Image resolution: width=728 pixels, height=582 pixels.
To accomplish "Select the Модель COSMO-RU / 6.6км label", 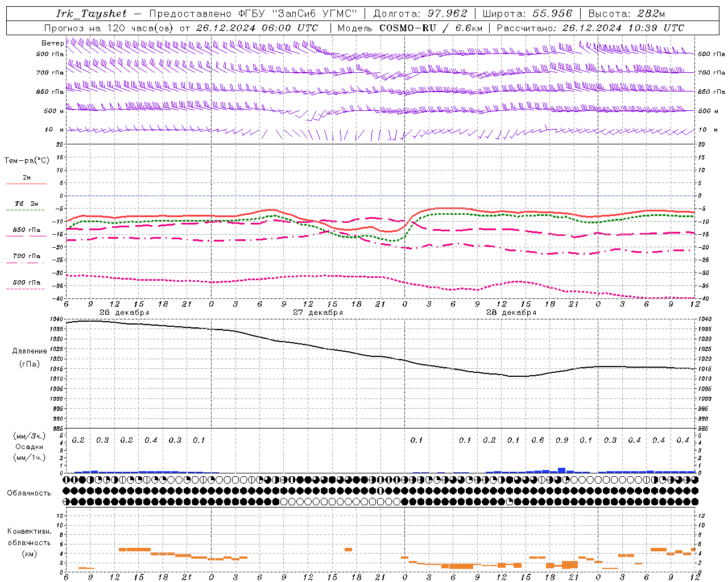I will pos(410,28).
